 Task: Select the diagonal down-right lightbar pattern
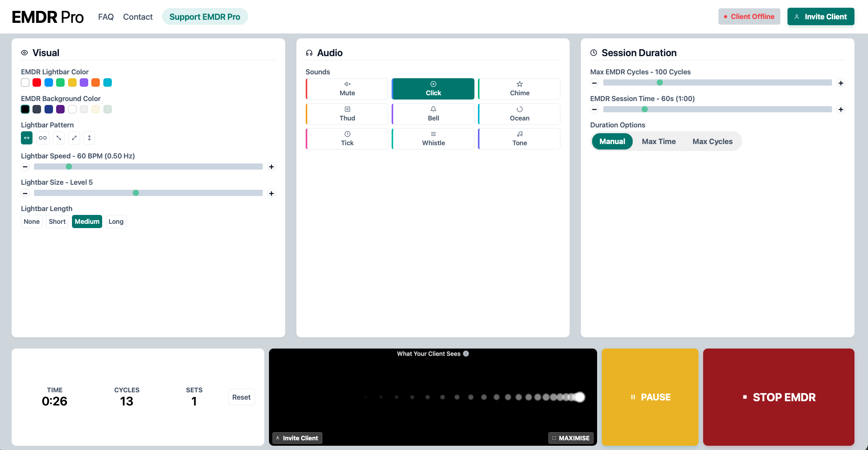click(59, 138)
